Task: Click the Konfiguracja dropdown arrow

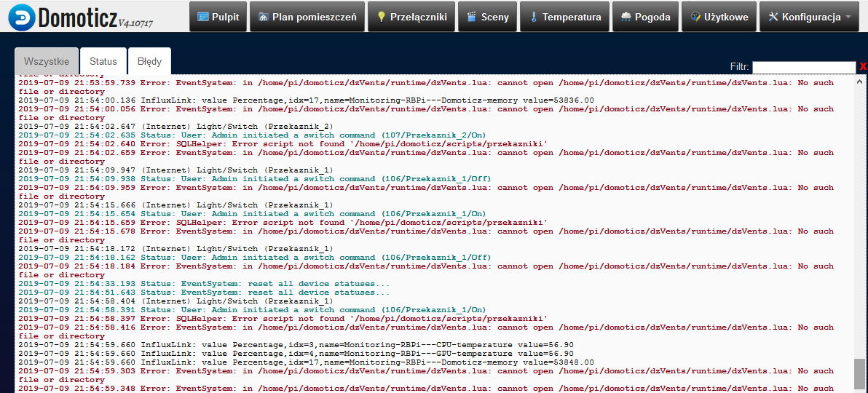Action: pyautogui.click(x=848, y=17)
